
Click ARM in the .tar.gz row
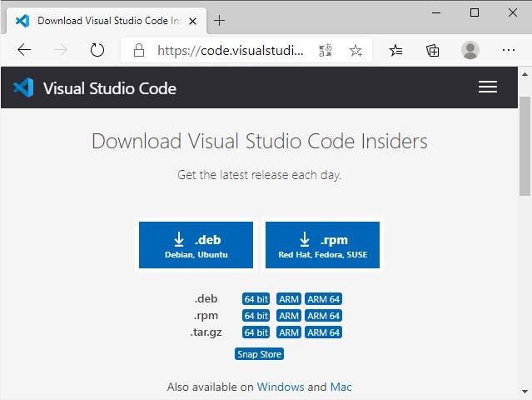coord(289,332)
